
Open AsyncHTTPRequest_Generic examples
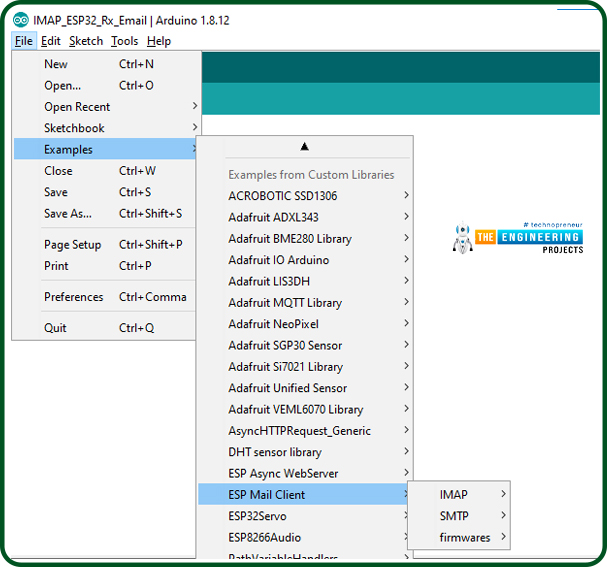click(305, 430)
